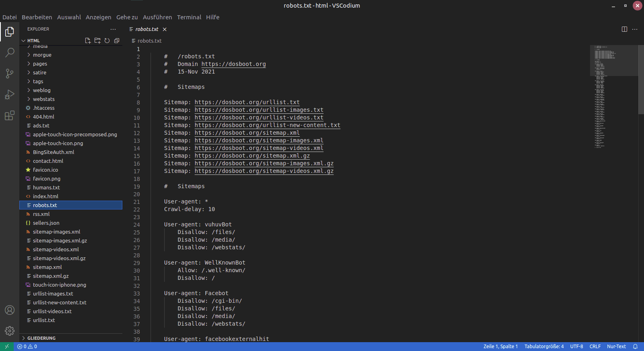Open the Source Control view
The width and height of the screenshot is (644, 351).
click(10, 74)
